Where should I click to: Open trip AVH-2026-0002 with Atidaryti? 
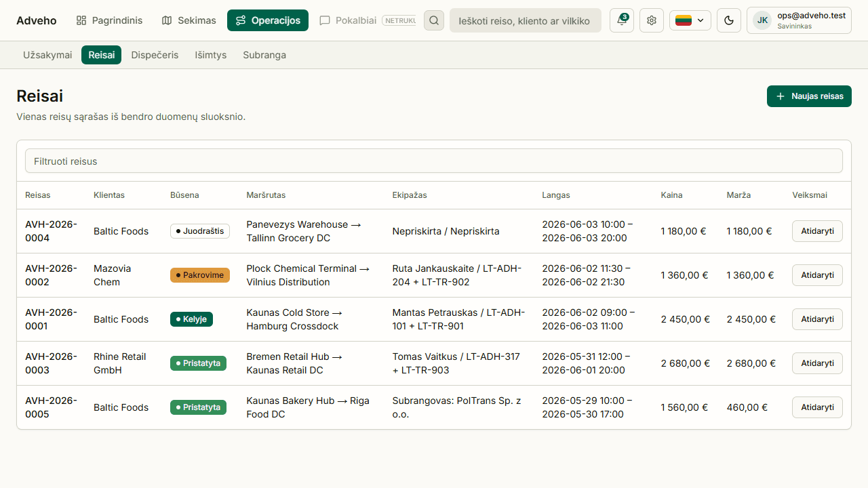(x=817, y=275)
